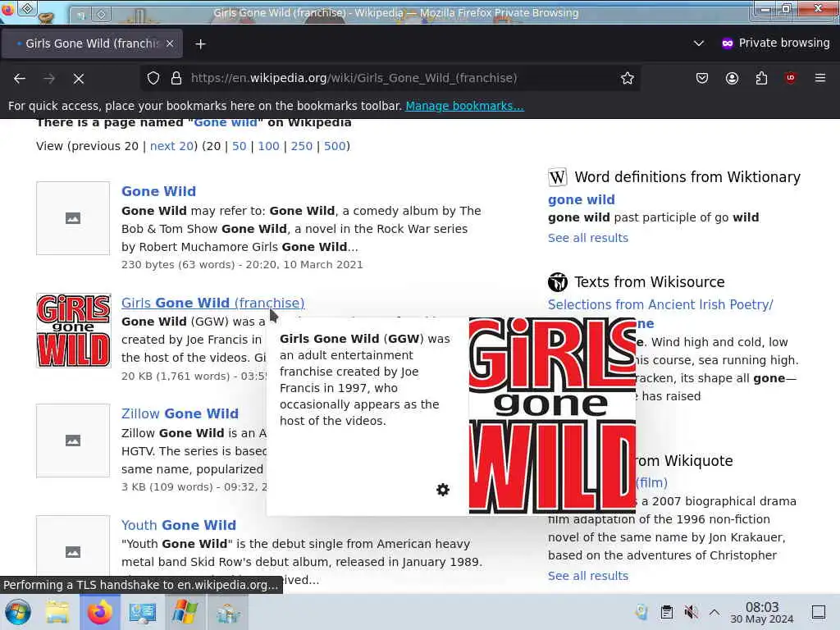Click the Girls Gone Wild logo thumbnail in results

(73, 331)
